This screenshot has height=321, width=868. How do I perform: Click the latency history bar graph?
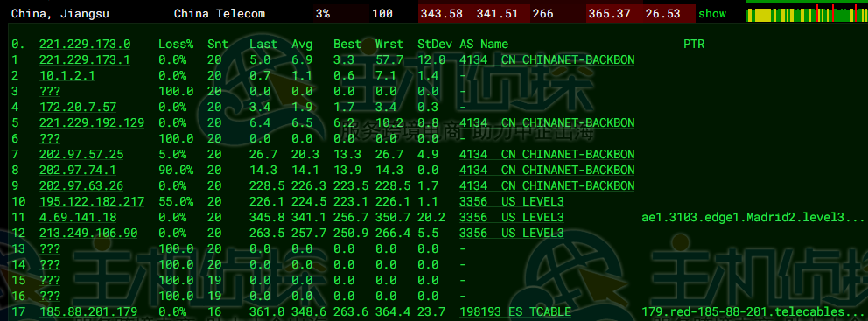[x=807, y=13]
